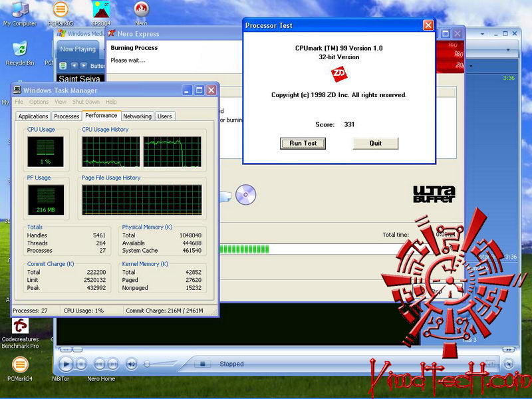Open the playlist pane dropdown arrow in Media Player

471,66
